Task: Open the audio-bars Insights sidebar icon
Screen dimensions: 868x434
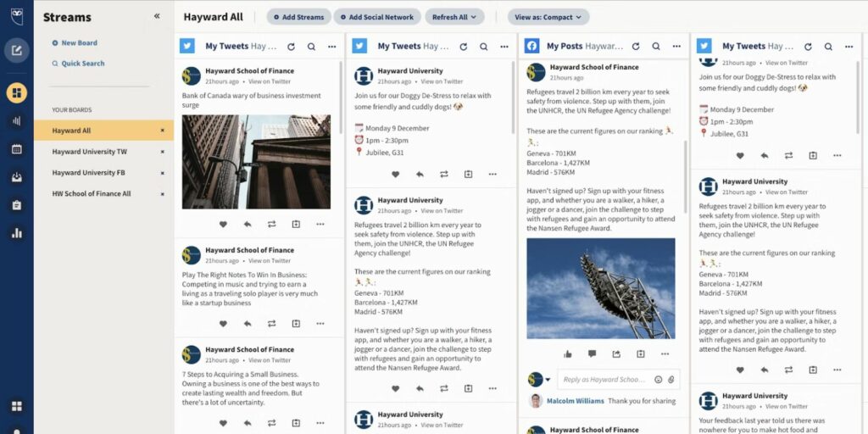Action: 17,120
